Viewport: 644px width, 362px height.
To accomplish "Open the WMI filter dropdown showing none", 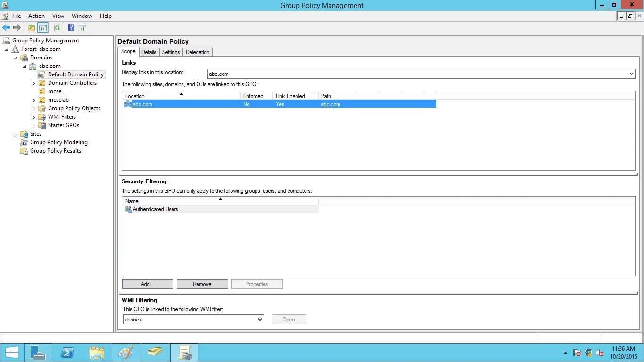I will (260, 319).
